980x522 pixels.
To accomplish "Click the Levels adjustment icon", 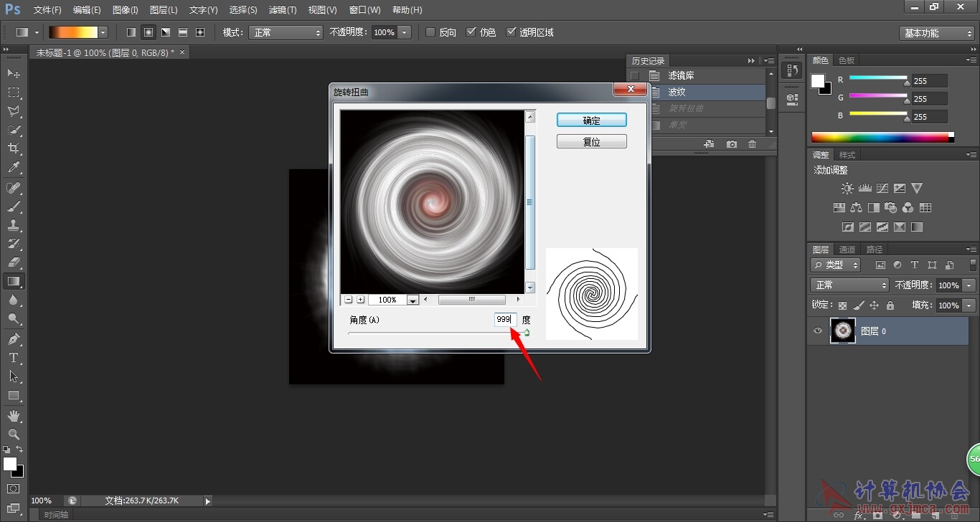I will pos(864,188).
